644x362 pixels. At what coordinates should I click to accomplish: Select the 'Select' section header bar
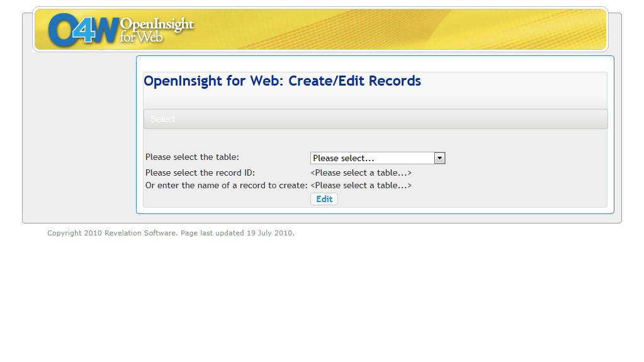coord(375,119)
